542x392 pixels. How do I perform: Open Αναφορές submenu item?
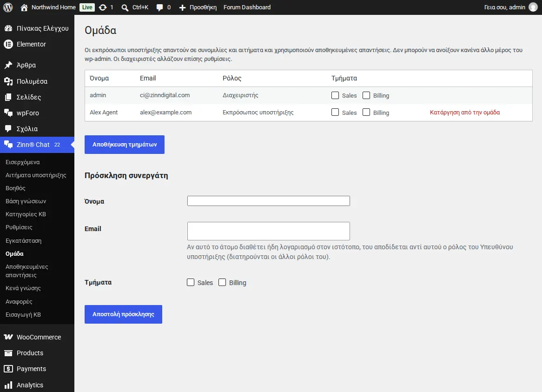(x=19, y=301)
